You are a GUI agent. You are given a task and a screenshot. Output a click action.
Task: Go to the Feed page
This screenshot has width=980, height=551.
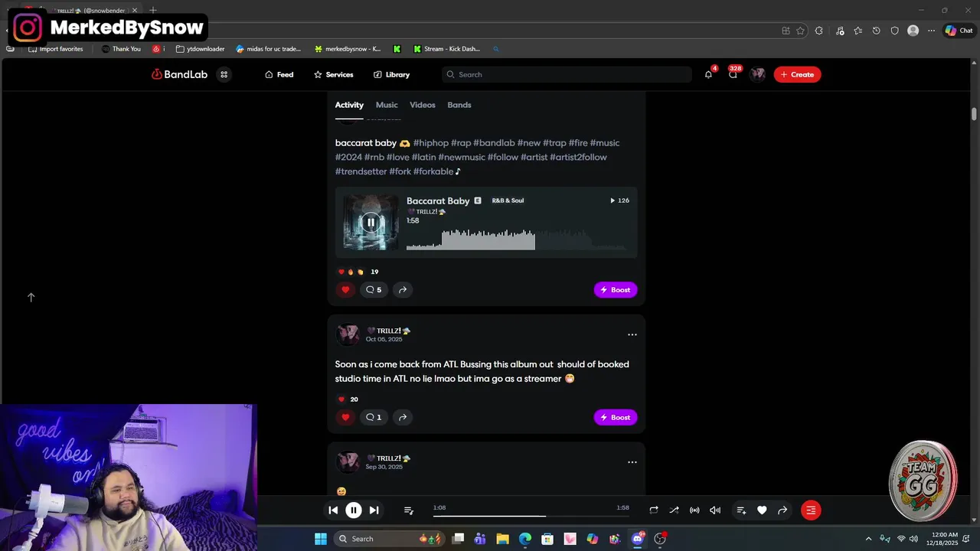point(279,74)
